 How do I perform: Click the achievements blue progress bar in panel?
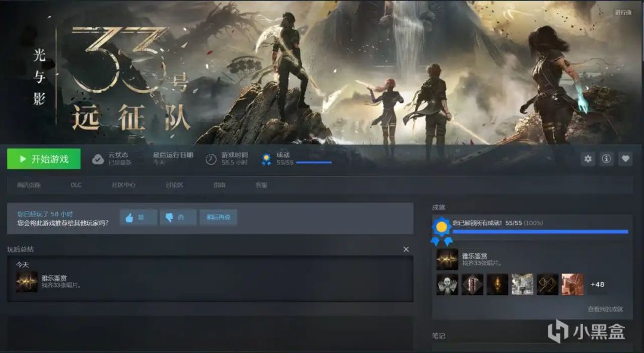point(540,231)
